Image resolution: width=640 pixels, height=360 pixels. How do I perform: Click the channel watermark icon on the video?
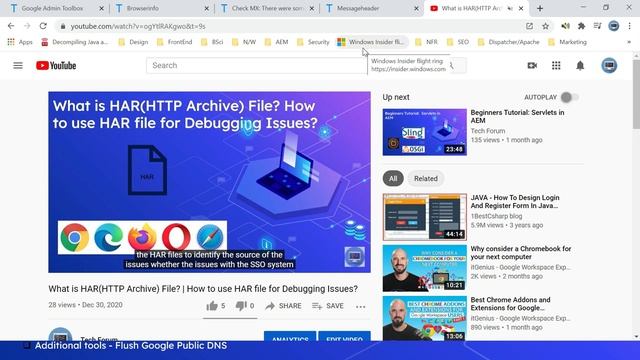tap(354, 257)
